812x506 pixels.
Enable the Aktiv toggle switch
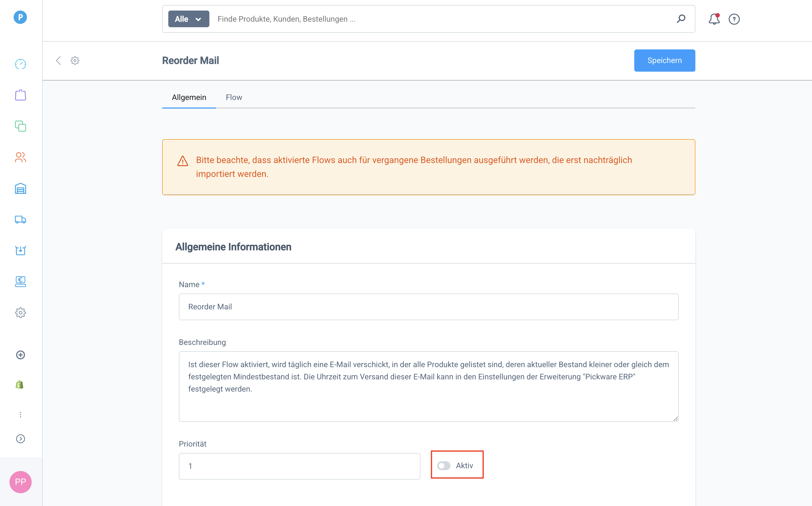pos(444,465)
